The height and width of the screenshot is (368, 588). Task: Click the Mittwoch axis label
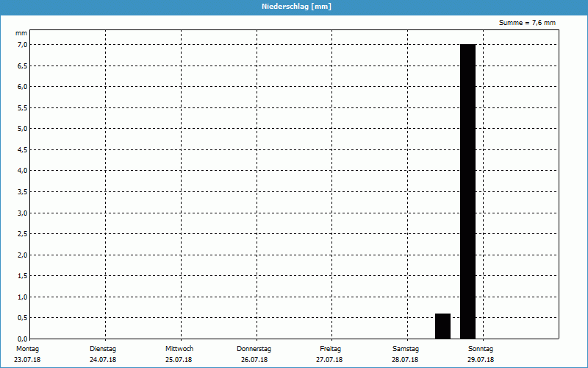[179, 349]
